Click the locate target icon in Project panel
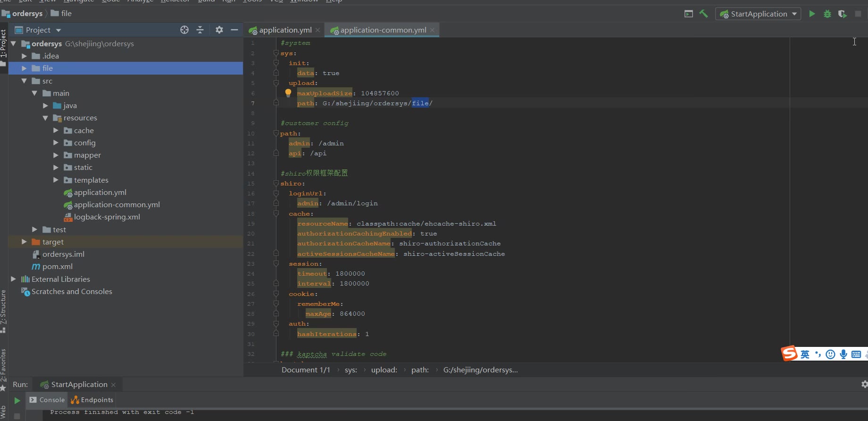Screen dimensions: 868x421 point(184,30)
